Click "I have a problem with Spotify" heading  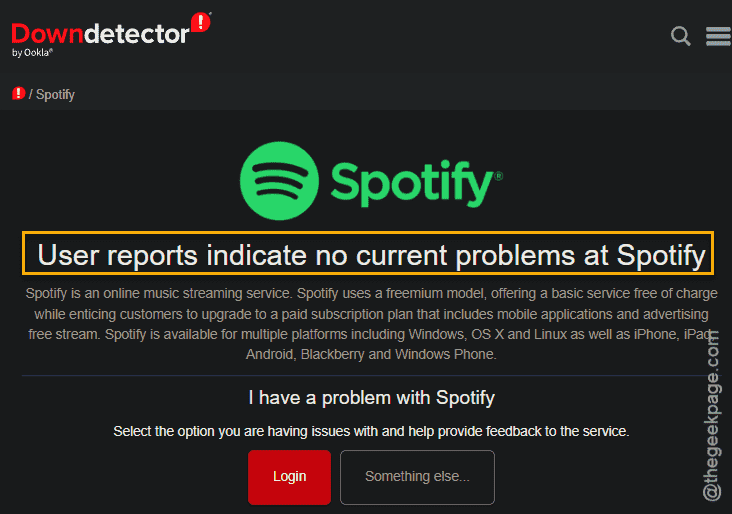tap(372, 398)
